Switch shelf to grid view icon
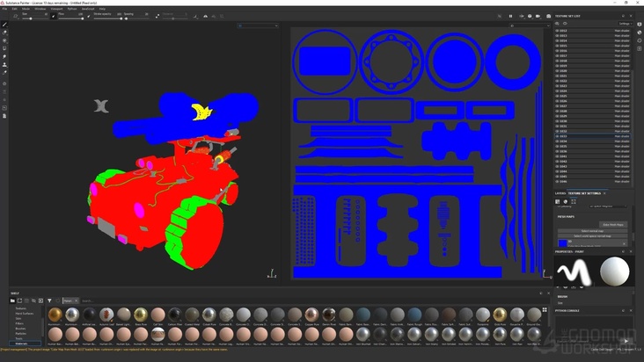Screen dimensions: 644x362 coord(545,310)
